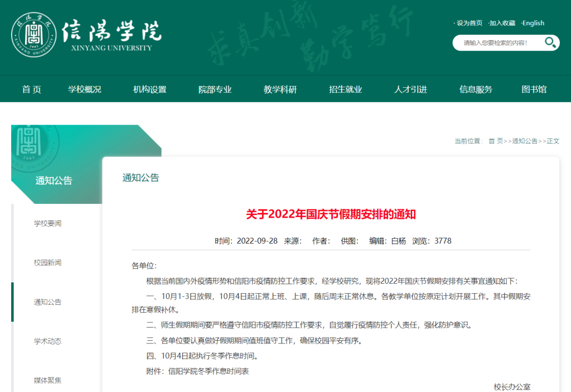The image size is (571, 392).
Task: Open 机构设置 navigation menu
Action: [150, 89]
